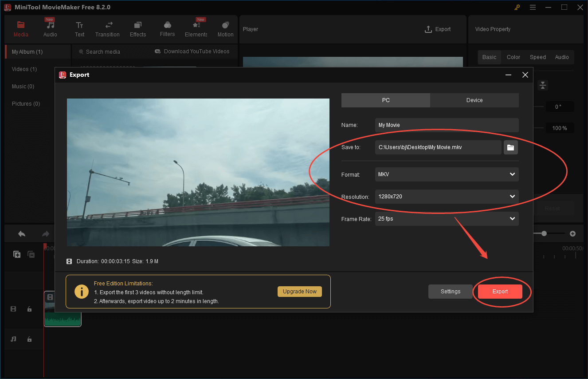The width and height of the screenshot is (588, 379).
Task: Browse save location with folder icon
Action: point(511,147)
